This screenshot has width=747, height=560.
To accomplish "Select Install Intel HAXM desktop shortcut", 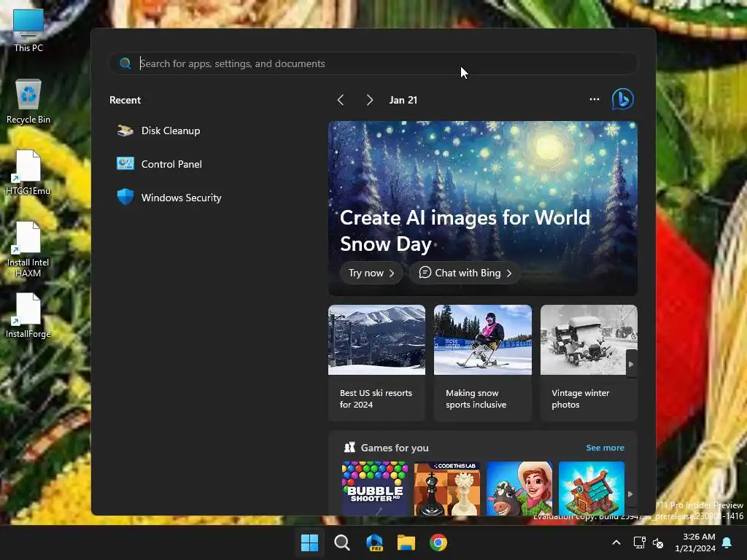I will click(x=28, y=250).
